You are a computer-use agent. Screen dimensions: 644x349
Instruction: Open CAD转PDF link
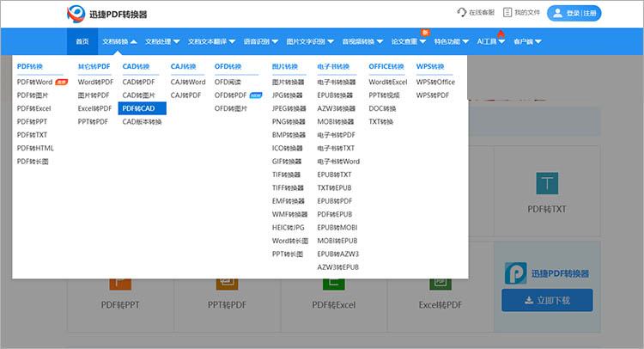click(x=138, y=82)
